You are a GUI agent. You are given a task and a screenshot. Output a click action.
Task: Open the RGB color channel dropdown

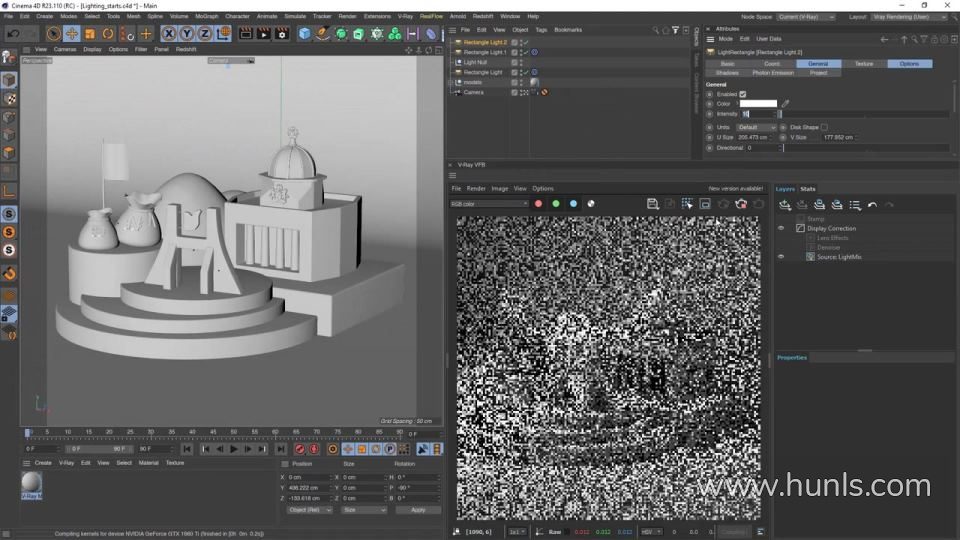tap(489, 204)
